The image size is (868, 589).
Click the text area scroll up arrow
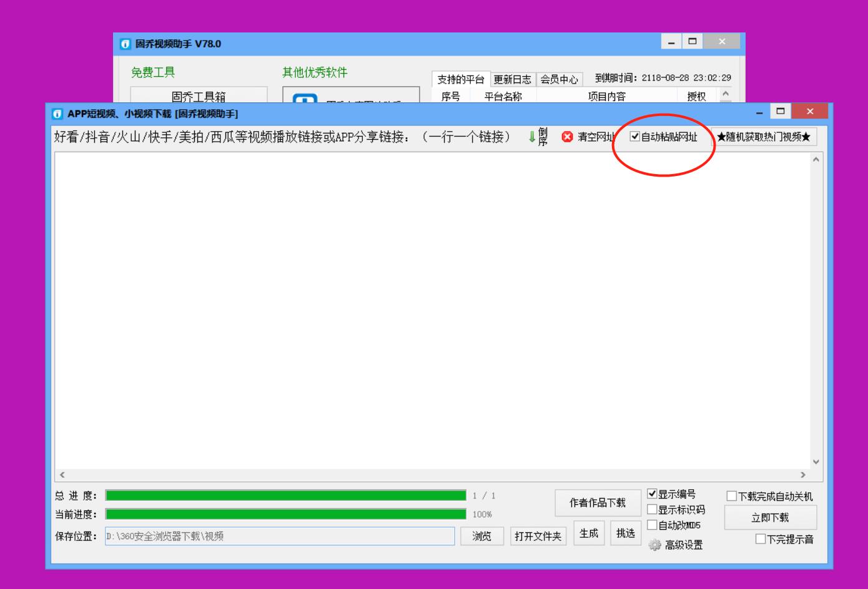816,160
